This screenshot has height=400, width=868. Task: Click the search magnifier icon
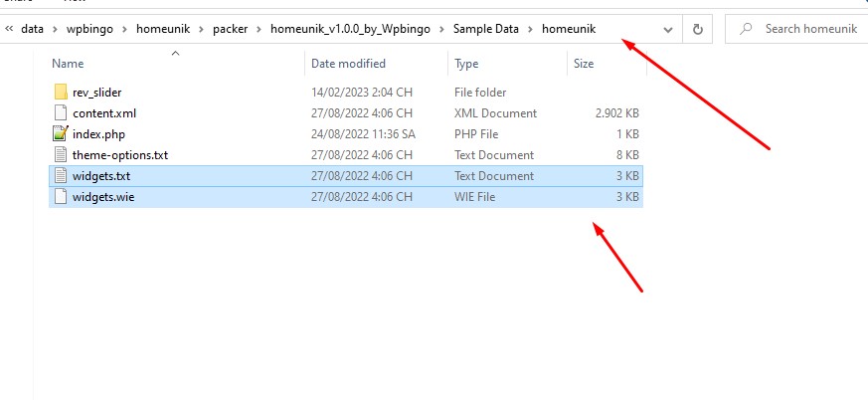[746, 29]
